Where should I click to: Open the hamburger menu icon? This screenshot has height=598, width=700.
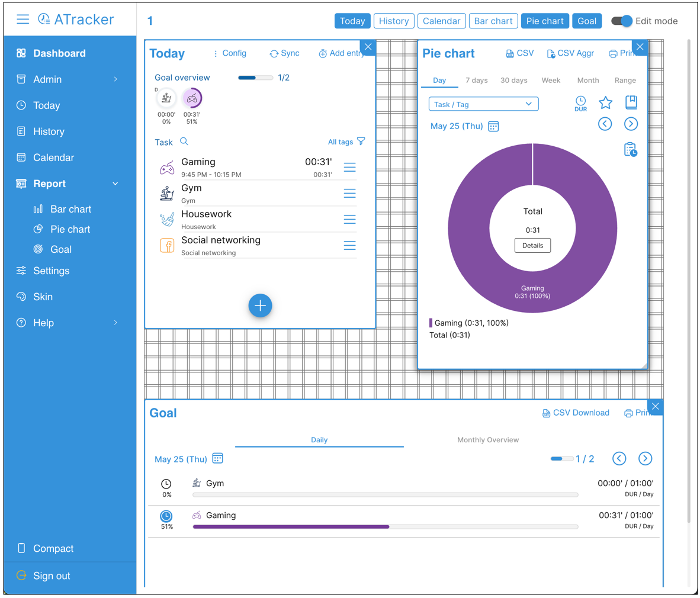click(x=23, y=19)
